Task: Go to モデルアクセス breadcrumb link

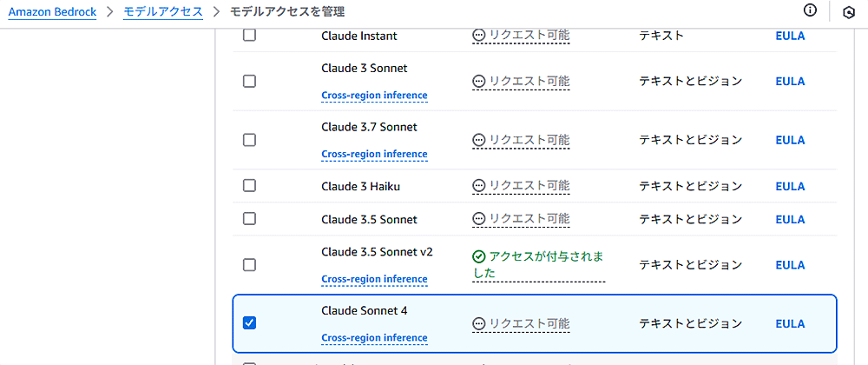Action: [163, 11]
